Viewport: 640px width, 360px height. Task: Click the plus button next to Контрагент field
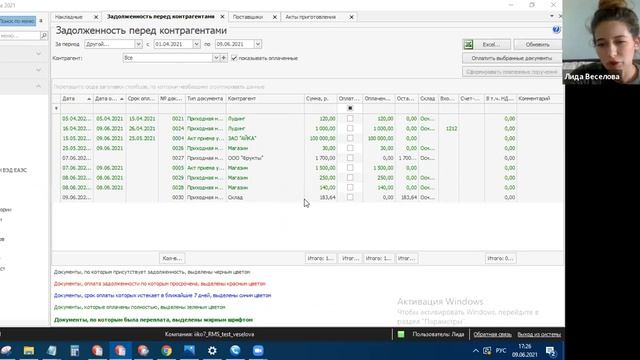(x=223, y=58)
